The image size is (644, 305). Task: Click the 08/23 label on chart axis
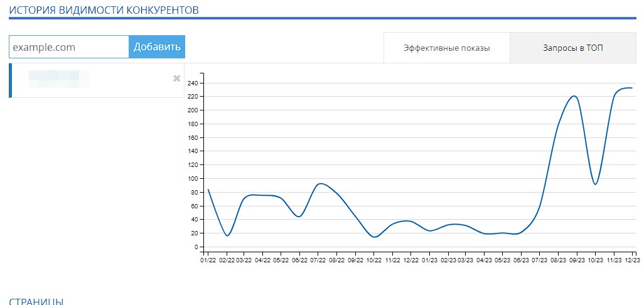point(558,260)
